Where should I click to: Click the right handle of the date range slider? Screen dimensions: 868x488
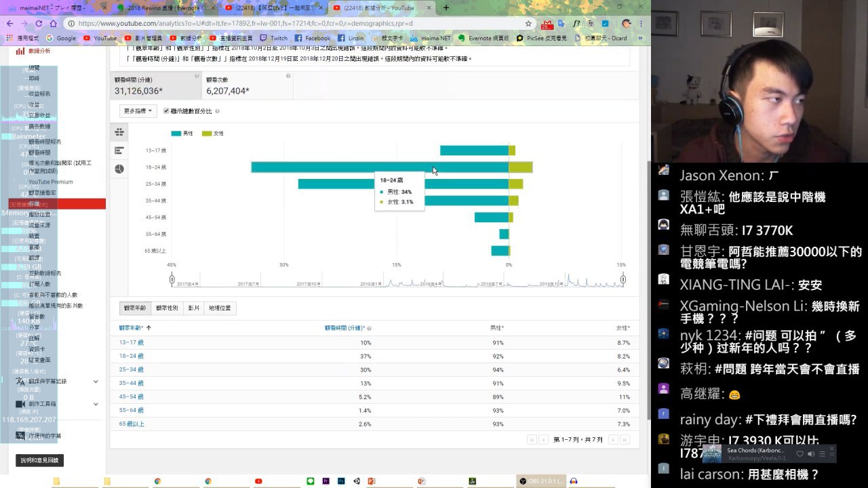click(623, 279)
